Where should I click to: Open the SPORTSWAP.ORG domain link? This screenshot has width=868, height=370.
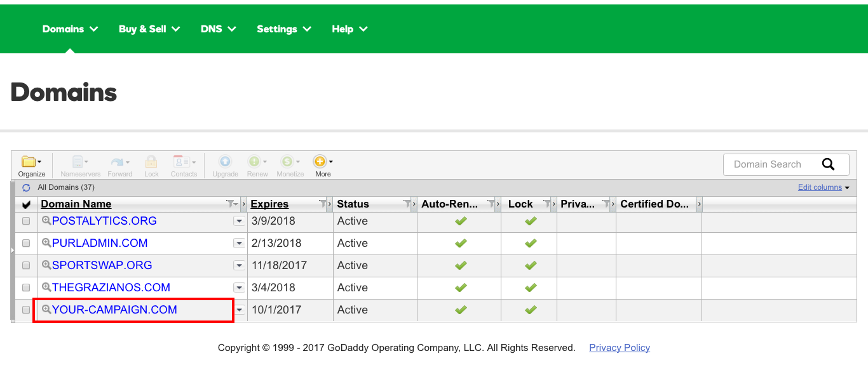102,265
